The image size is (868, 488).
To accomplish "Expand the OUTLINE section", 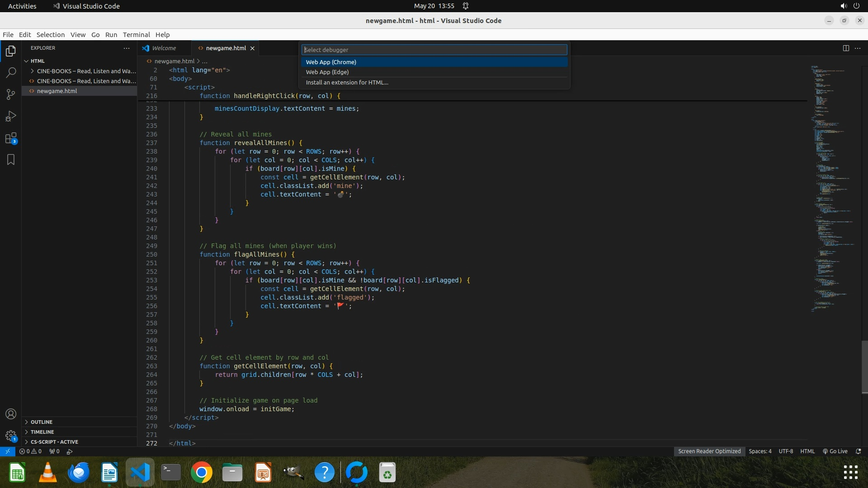I will pos(42,422).
